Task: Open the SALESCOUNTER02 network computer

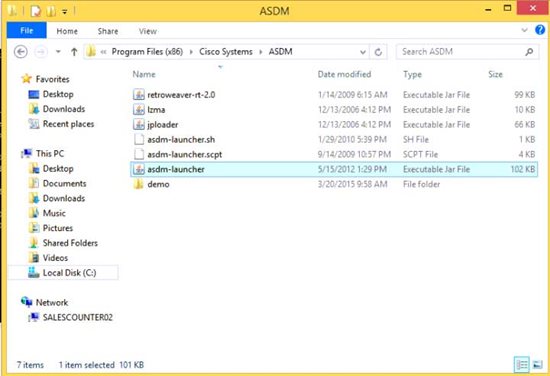Action: point(78,317)
